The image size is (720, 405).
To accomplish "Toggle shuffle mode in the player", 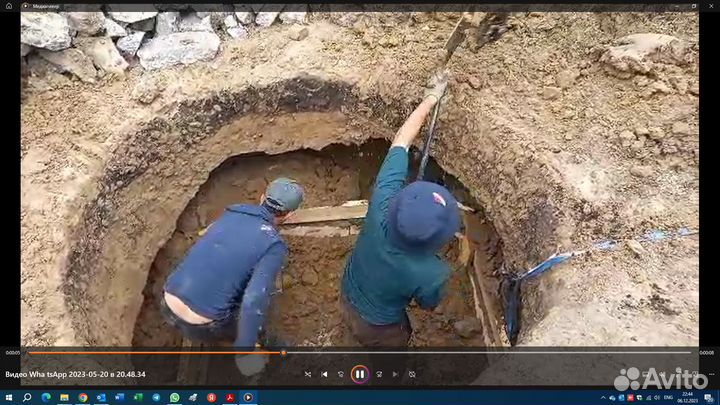I will 308,374.
